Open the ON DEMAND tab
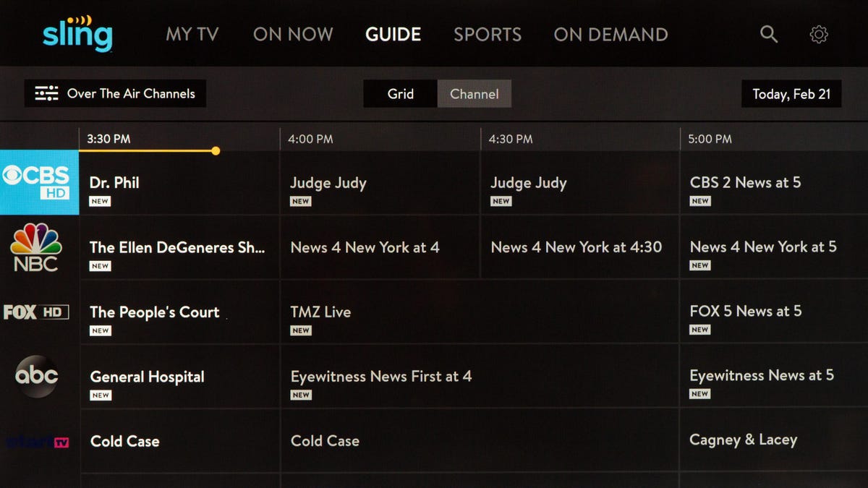The image size is (868, 488). point(611,34)
